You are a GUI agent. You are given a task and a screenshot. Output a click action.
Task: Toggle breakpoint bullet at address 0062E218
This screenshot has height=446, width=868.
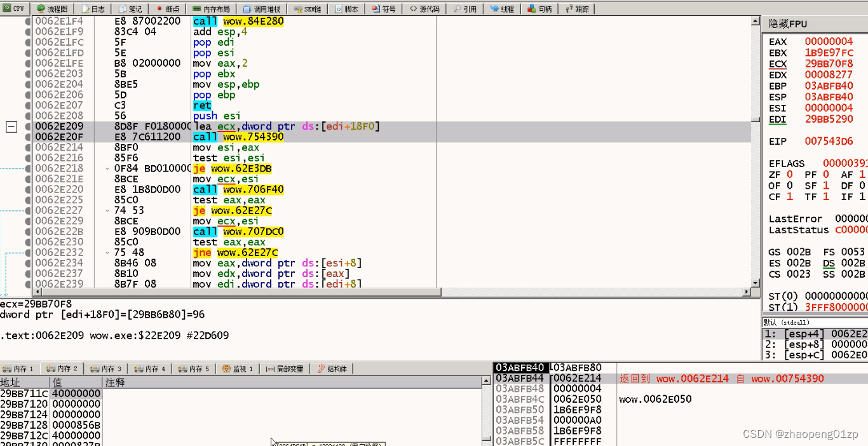click(x=28, y=168)
